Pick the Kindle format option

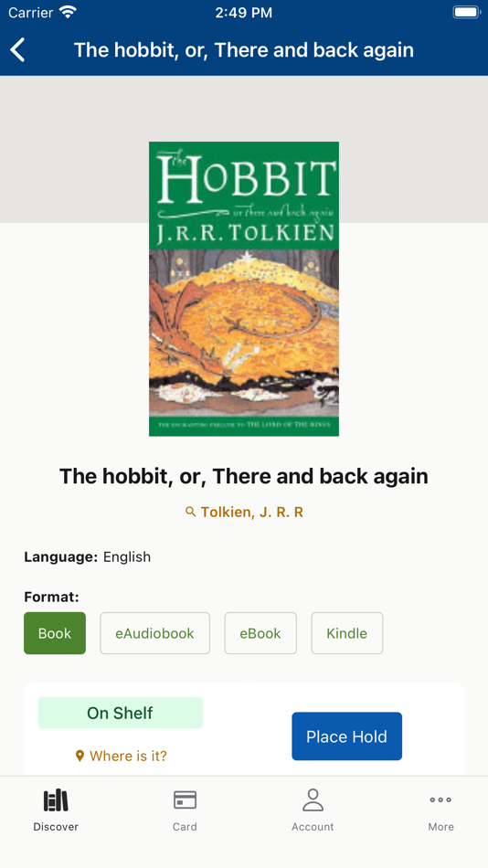346,633
